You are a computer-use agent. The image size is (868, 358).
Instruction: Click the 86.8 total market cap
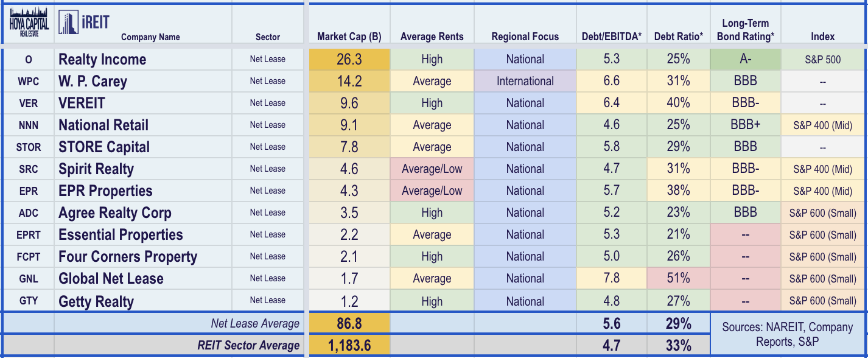(349, 323)
